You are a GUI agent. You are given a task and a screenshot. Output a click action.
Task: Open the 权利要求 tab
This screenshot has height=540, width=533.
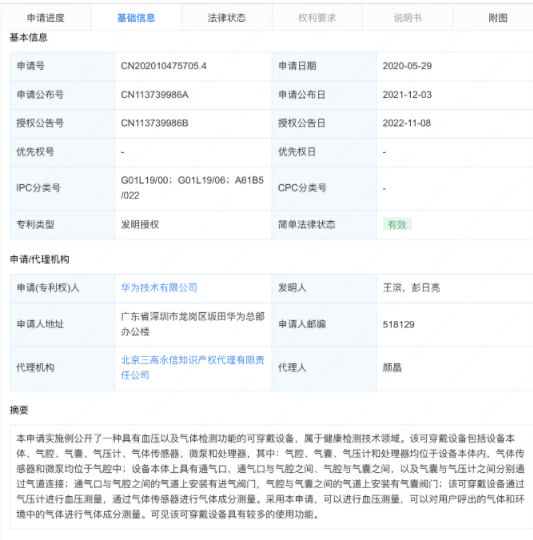pos(317,18)
